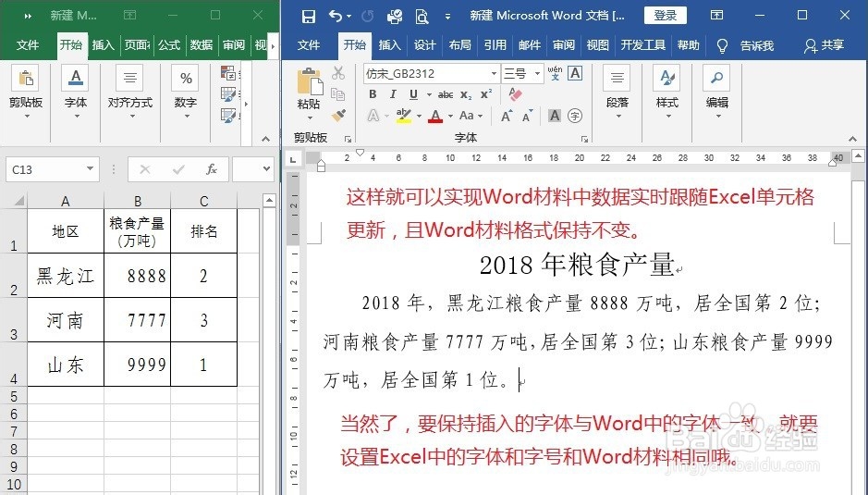Switch to Excel's 公式 tab
The image size is (868, 495).
pos(169,45)
